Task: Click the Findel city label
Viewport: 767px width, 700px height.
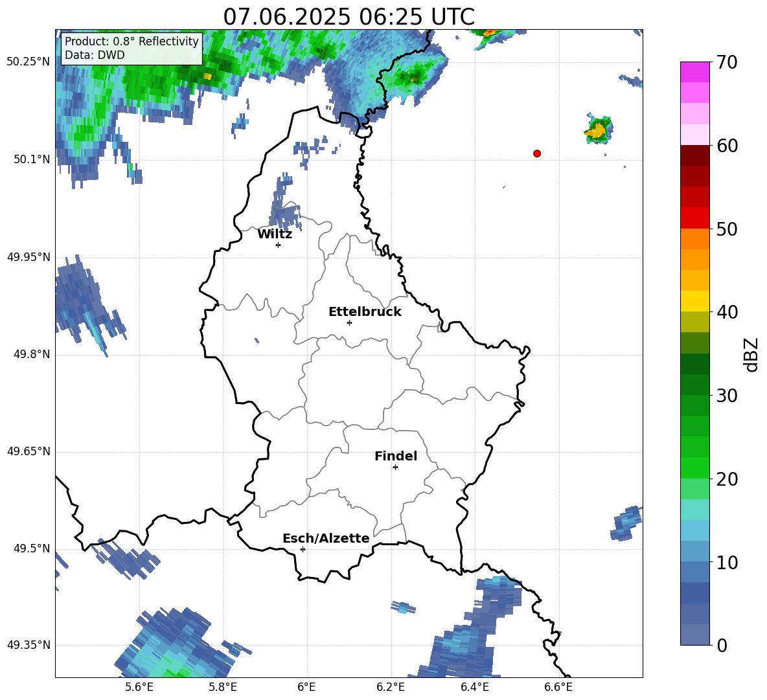Action: click(x=396, y=456)
